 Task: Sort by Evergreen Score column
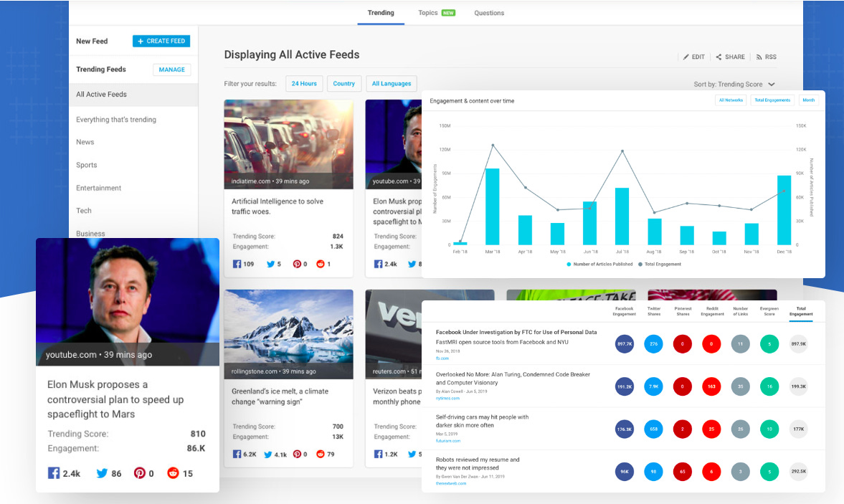769,311
